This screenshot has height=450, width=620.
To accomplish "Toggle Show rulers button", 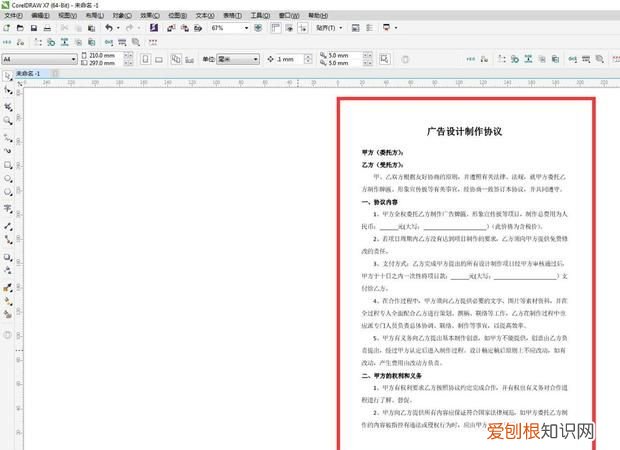I will (276, 28).
